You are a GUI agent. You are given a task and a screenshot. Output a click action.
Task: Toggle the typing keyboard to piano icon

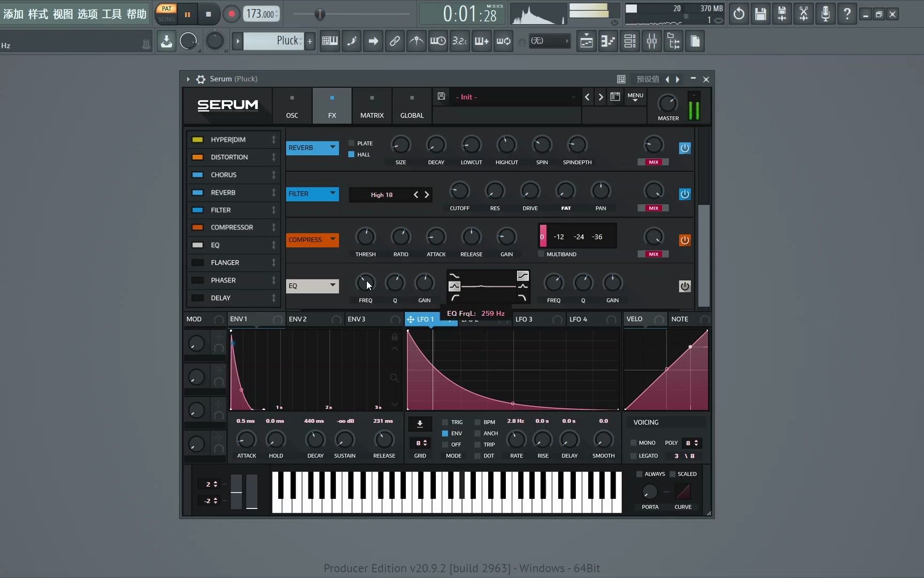[x=330, y=41]
